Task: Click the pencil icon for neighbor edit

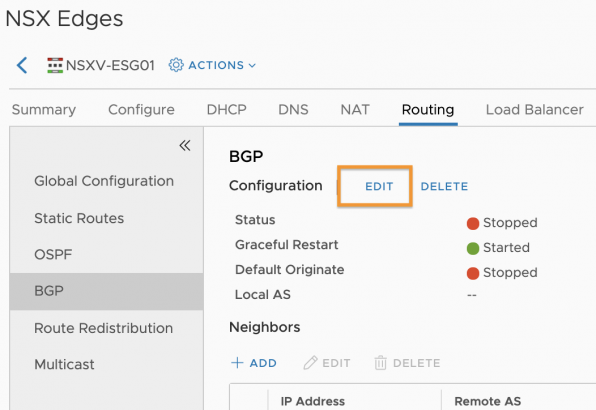Action: tap(310, 363)
